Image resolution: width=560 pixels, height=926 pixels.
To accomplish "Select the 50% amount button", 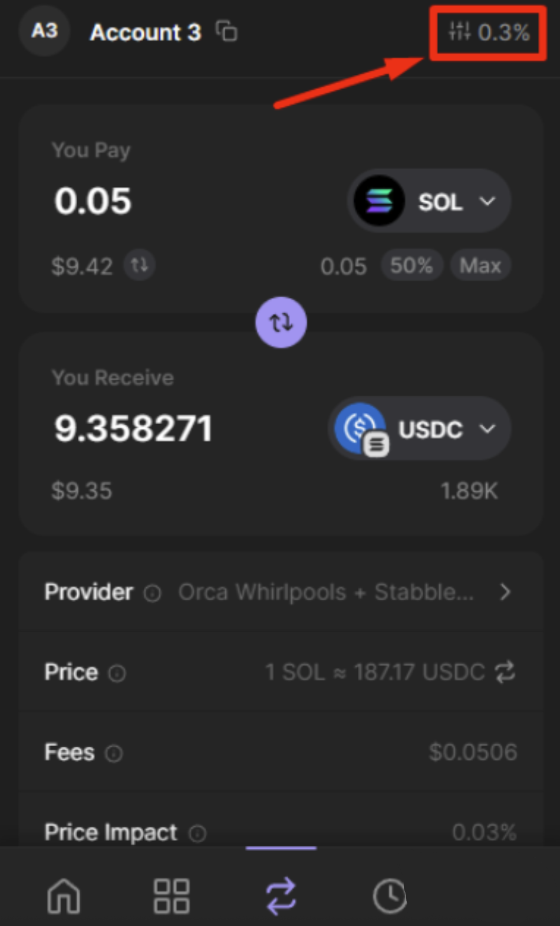I will tap(411, 265).
